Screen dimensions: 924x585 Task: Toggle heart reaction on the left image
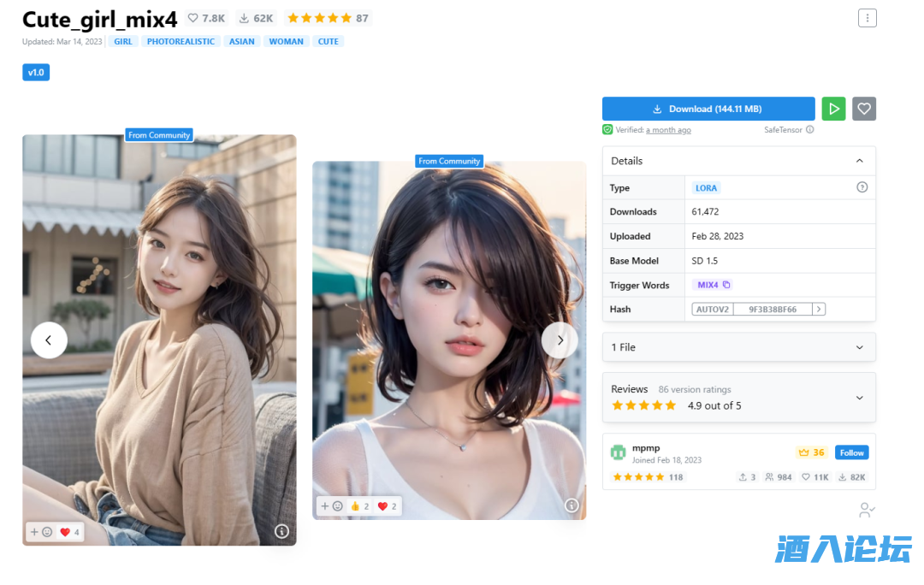(69, 532)
